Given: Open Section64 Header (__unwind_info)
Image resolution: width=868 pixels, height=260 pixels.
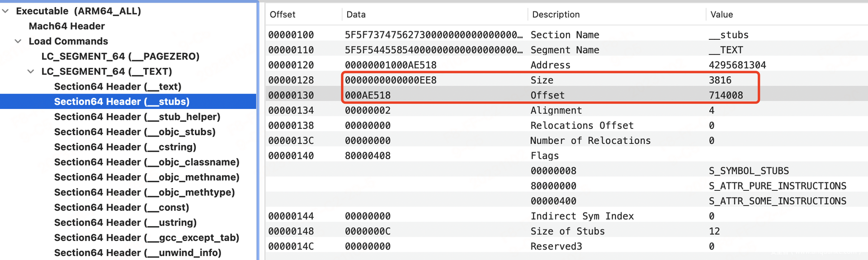Looking at the screenshot, I should pos(137,253).
